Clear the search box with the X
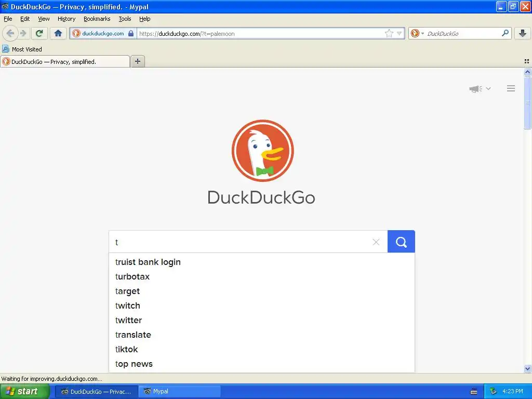The height and width of the screenshot is (399, 532). (x=376, y=242)
